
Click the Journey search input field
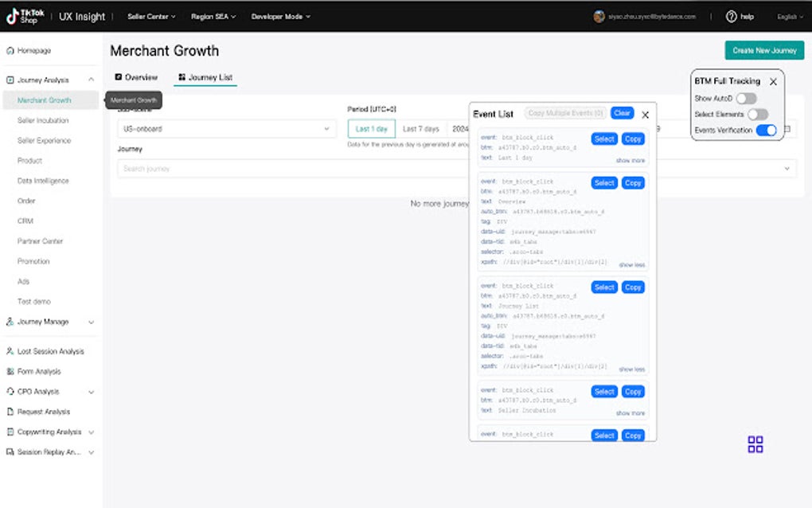pos(239,166)
